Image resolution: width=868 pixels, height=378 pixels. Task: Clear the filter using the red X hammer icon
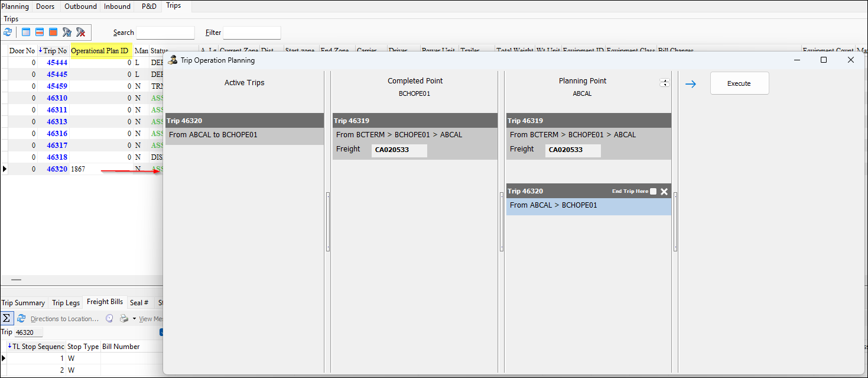(x=80, y=32)
